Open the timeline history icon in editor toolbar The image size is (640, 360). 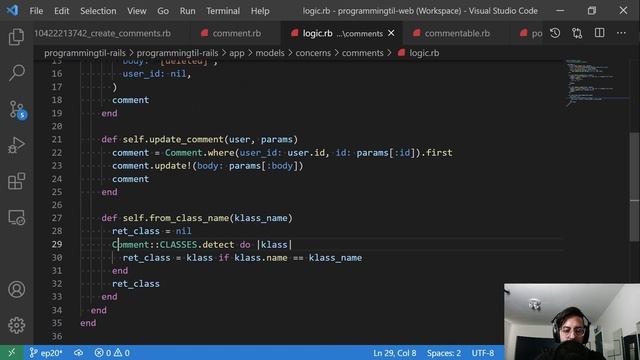tap(555, 33)
